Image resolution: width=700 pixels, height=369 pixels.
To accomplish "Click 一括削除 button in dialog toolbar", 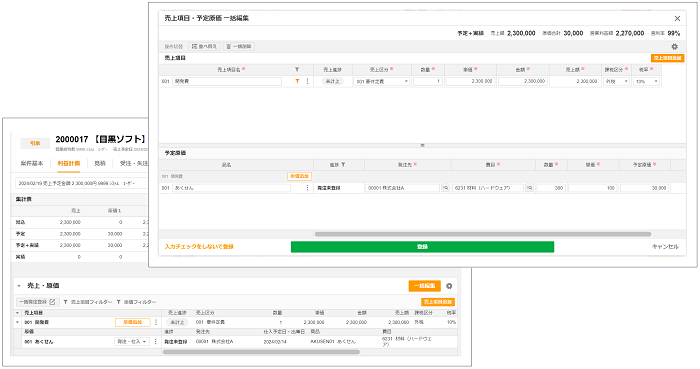I will 239,46.
